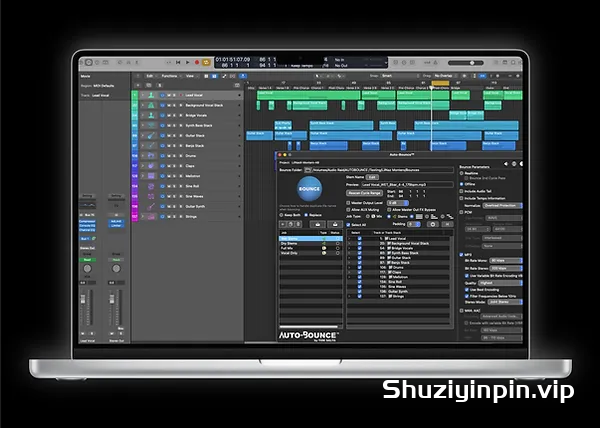
Task: Open the Snap dropdown menu
Action: [400, 76]
